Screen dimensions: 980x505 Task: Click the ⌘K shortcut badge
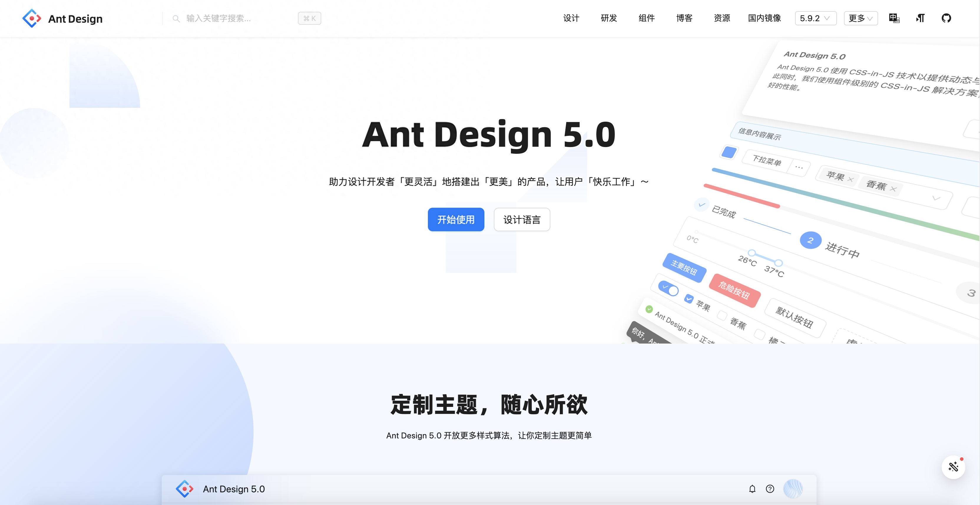tap(309, 18)
